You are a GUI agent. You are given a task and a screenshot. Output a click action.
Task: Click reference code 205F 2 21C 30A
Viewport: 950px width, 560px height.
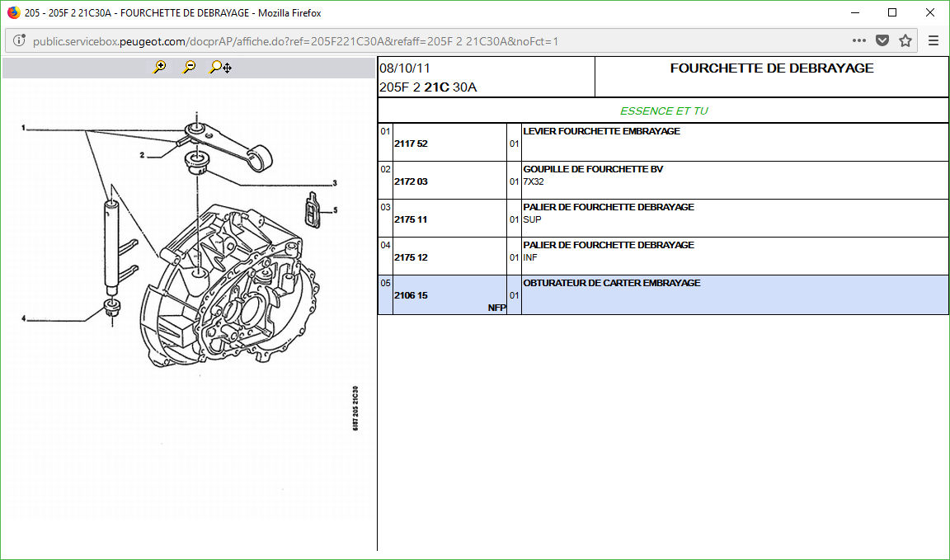coord(428,87)
